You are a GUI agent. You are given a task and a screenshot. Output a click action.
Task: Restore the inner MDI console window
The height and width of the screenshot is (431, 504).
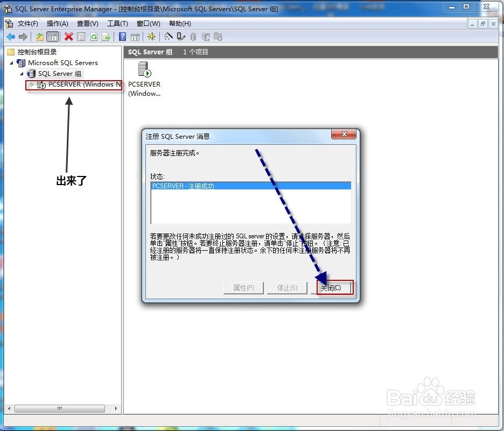(x=483, y=24)
